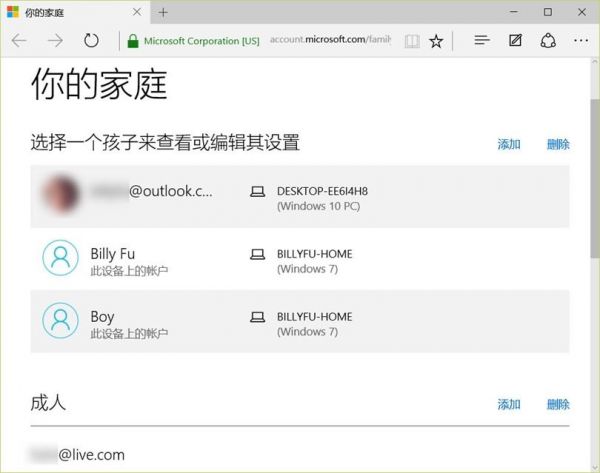600x473 pixels.
Task: Click 删除 link in the 成人 section
Action: 558,404
